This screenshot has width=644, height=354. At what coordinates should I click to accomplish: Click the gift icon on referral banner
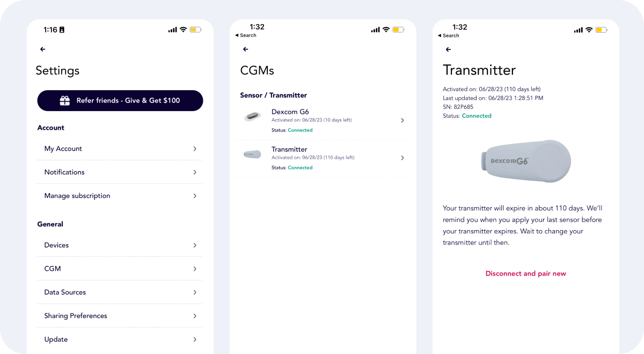65,101
